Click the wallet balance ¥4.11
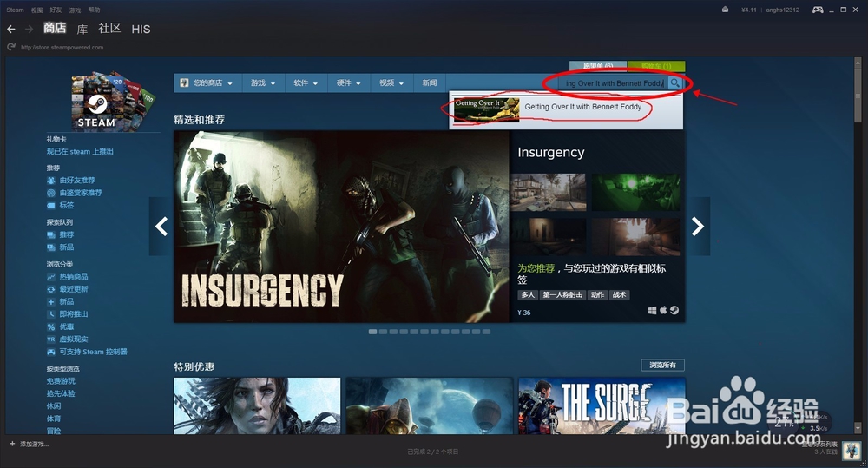868x468 pixels. point(748,10)
